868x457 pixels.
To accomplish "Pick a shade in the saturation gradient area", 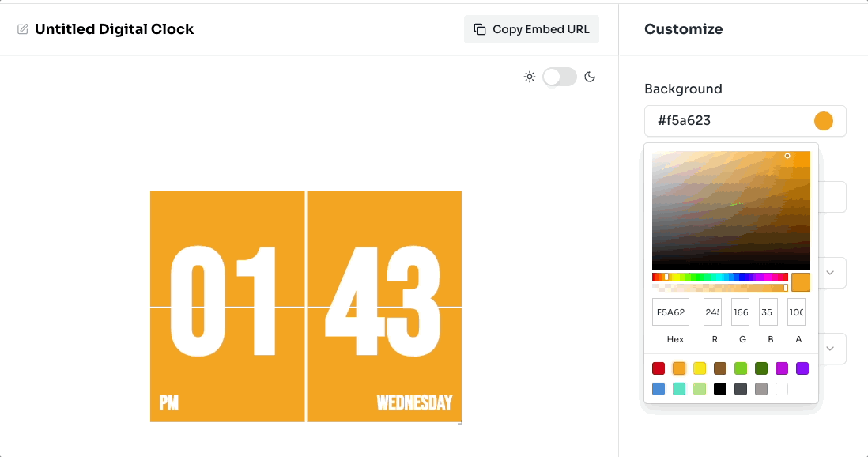I will coord(731,208).
